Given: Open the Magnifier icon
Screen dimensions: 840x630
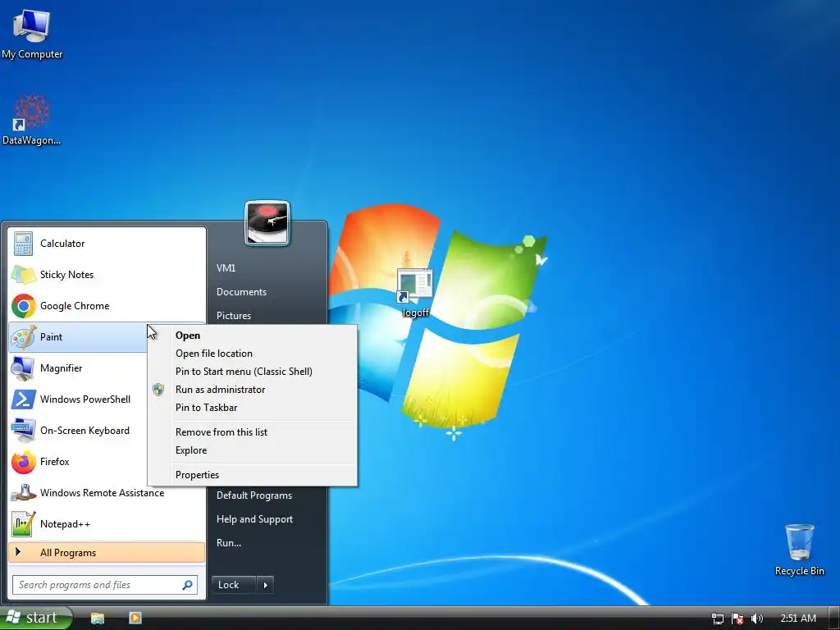Looking at the screenshot, I should click(23, 368).
